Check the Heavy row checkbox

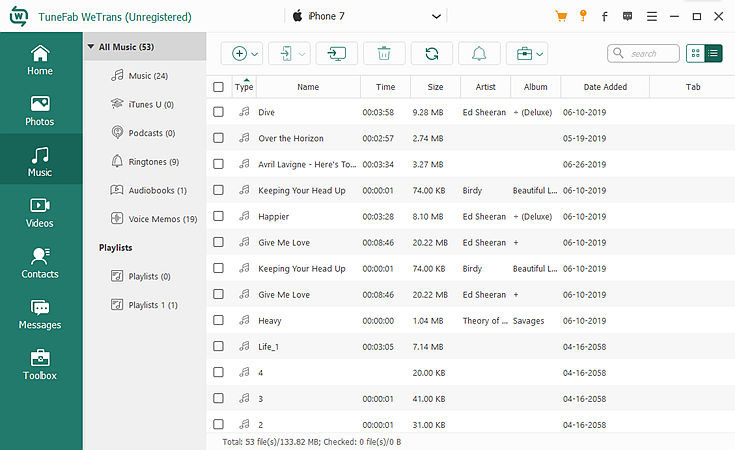click(218, 320)
